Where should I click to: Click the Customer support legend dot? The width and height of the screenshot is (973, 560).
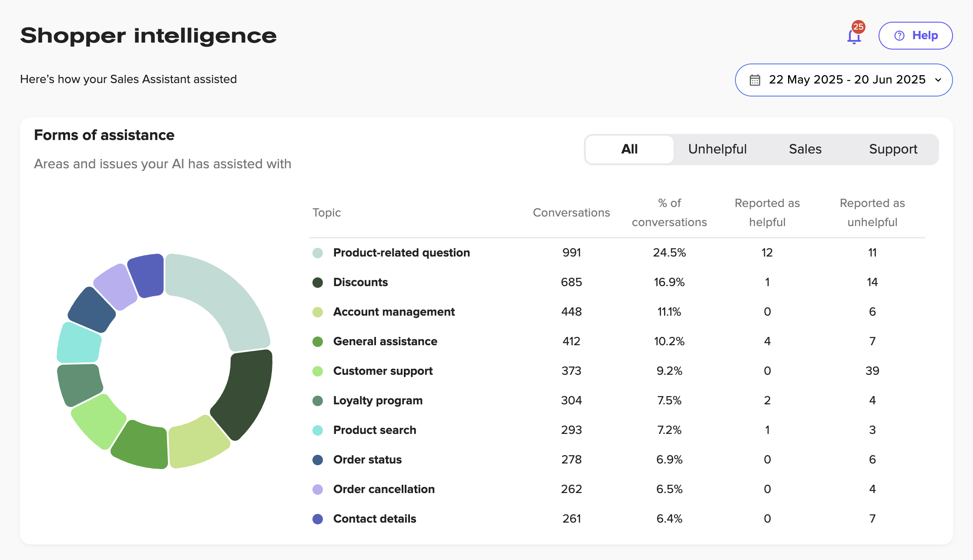(x=318, y=371)
